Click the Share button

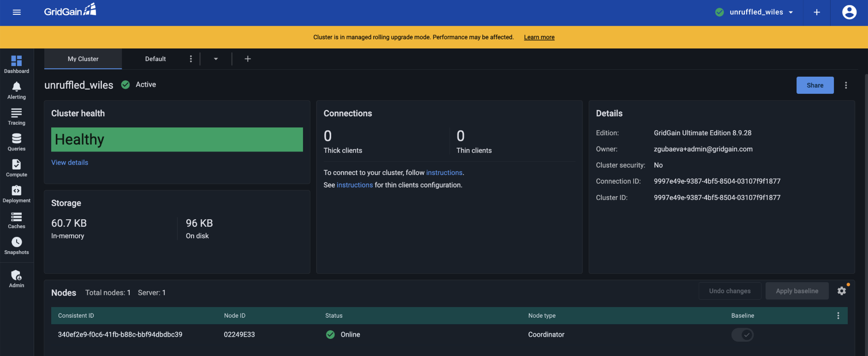pos(814,85)
